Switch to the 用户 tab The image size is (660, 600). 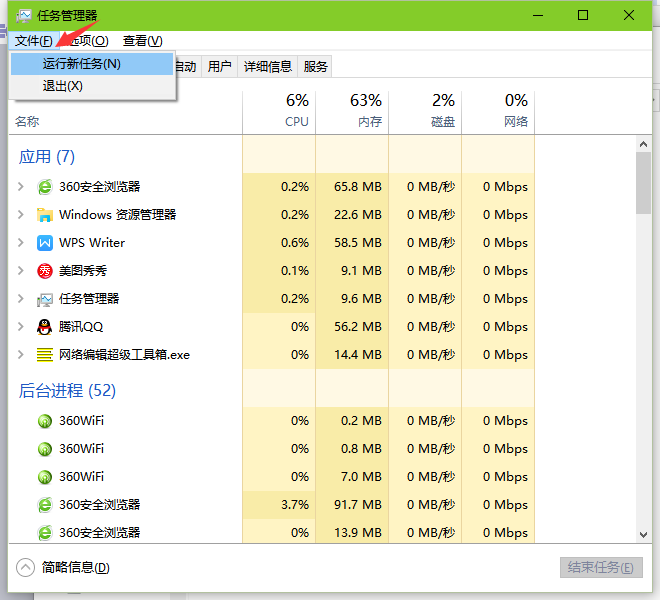tap(219, 67)
